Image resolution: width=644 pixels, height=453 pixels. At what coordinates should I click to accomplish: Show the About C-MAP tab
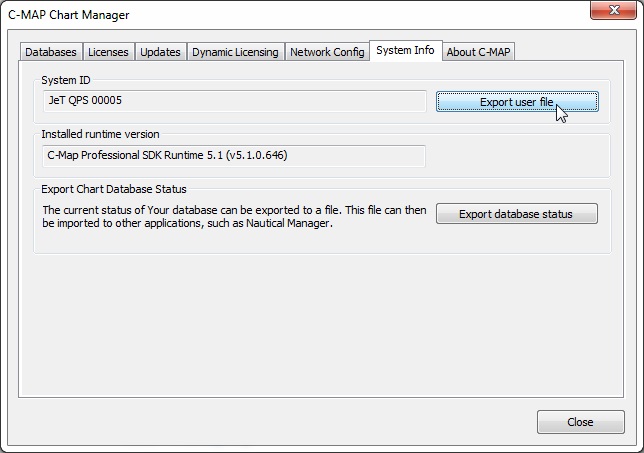coord(478,52)
